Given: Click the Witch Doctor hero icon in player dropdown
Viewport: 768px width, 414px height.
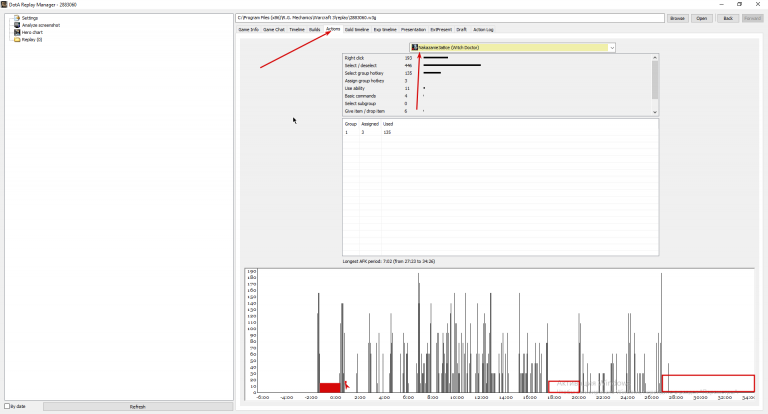Looking at the screenshot, I should (x=415, y=48).
